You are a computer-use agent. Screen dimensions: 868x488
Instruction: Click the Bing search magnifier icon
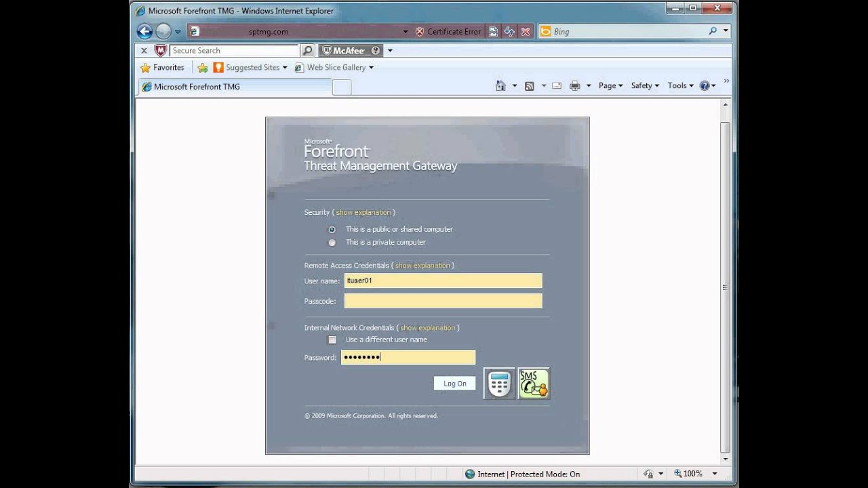tap(713, 31)
